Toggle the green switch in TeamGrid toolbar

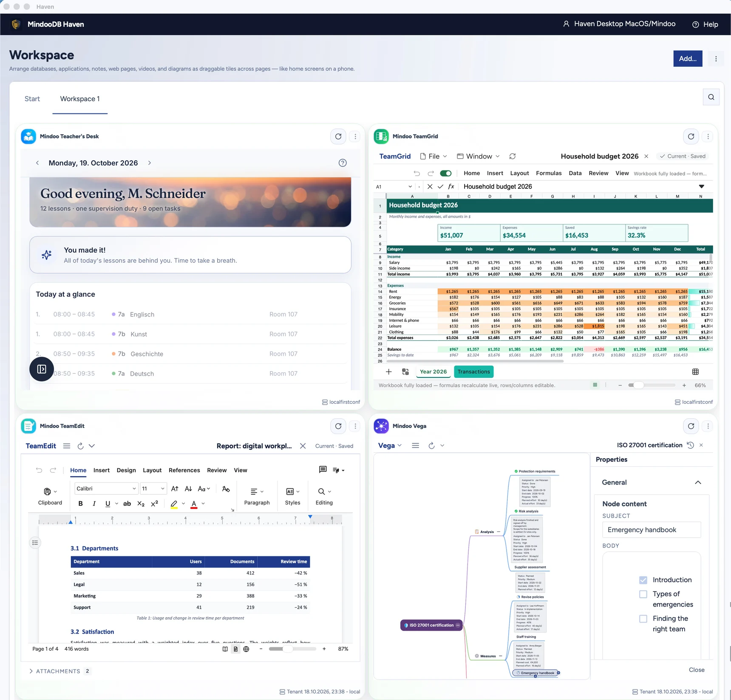point(446,173)
